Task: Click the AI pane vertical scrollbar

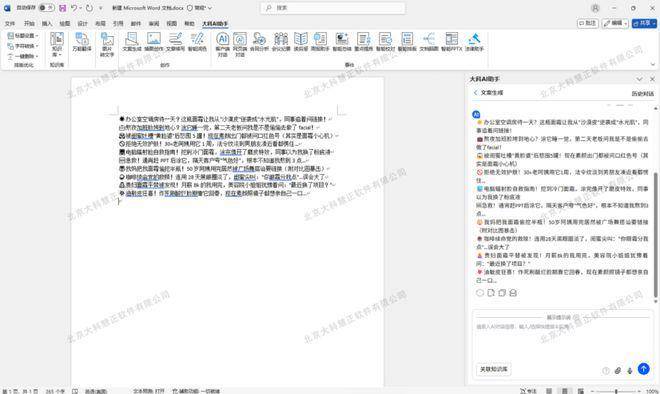Action: (x=655, y=234)
